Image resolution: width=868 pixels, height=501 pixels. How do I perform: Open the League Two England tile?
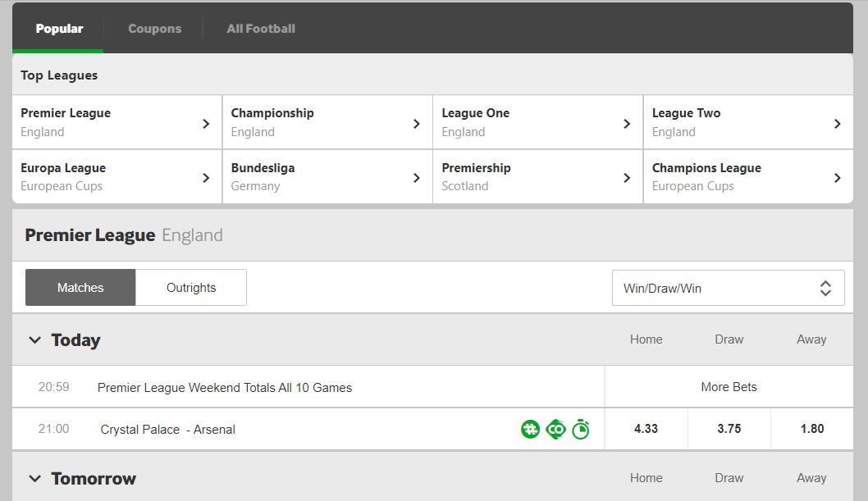point(747,122)
